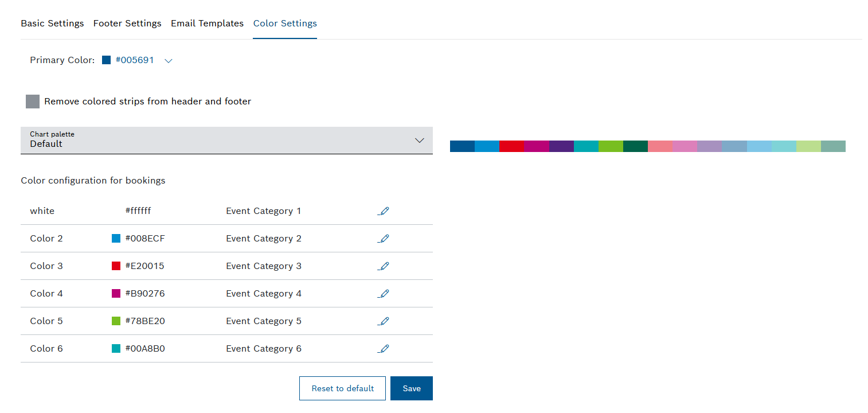868x413 pixels.
Task: Expand the Primary Color chevron
Action: pos(169,61)
